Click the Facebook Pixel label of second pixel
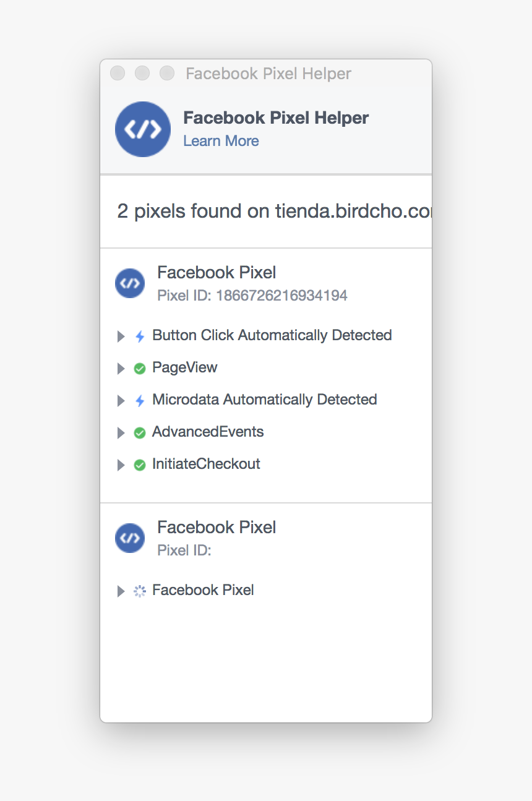532x801 pixels. 217,528
